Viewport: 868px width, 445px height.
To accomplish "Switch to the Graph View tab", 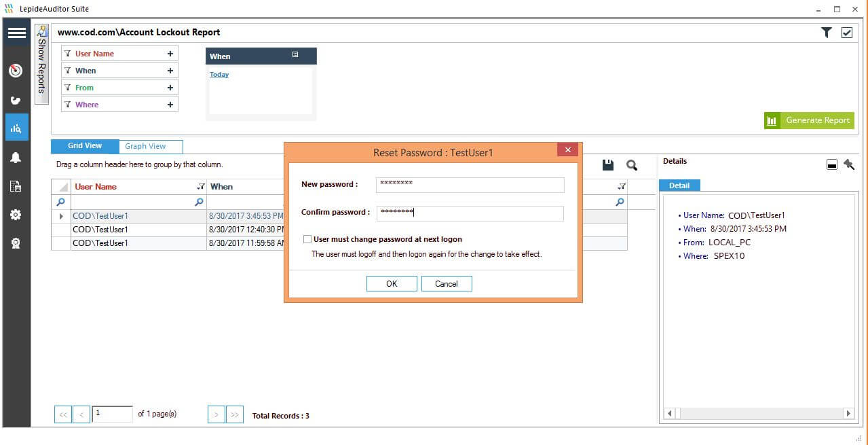I will 151,146.
